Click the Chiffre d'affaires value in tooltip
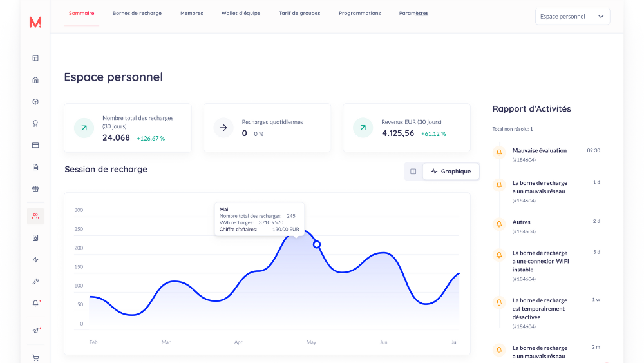Image resolution: width=644 pixels, height=363 pixels. point(286,230)
